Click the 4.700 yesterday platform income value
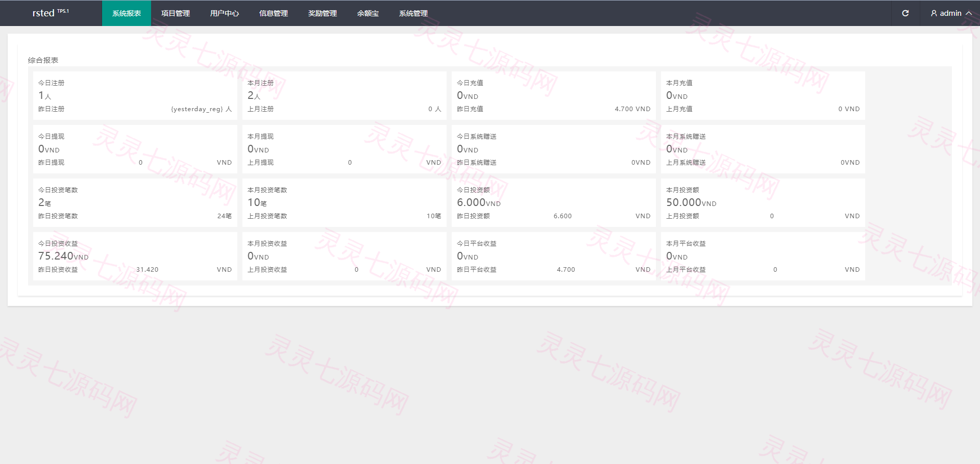 click(x=566, y=270)
